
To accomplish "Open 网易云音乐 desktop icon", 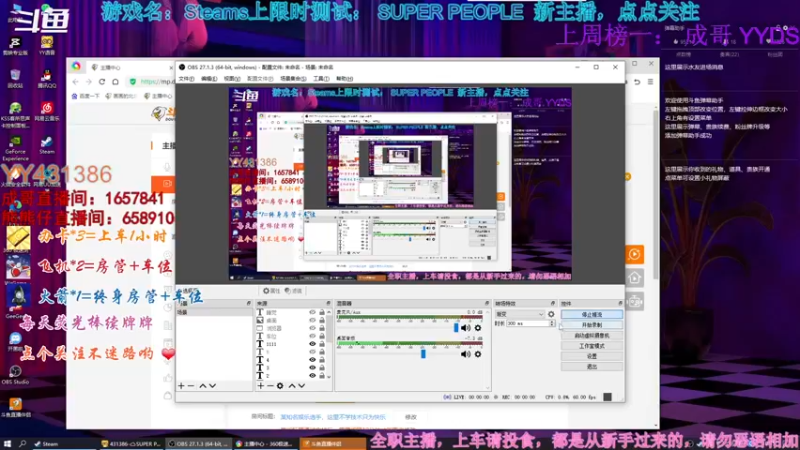I will 46,111.
